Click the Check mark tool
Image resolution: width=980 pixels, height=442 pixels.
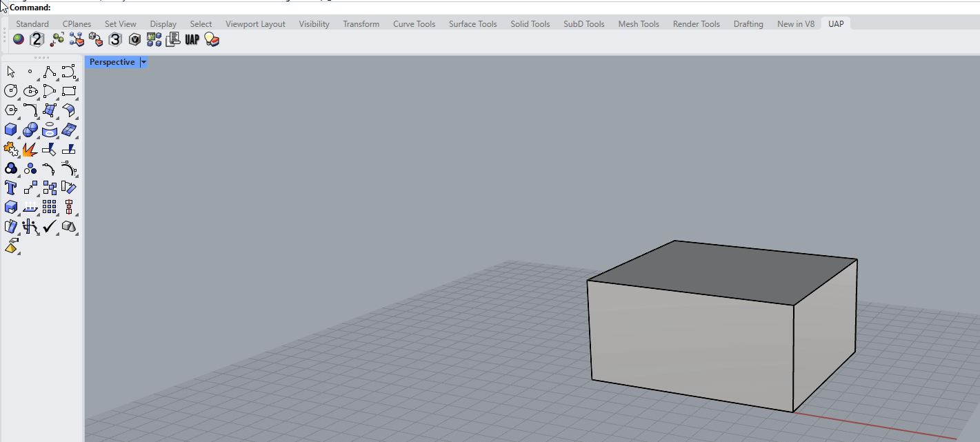50,226
